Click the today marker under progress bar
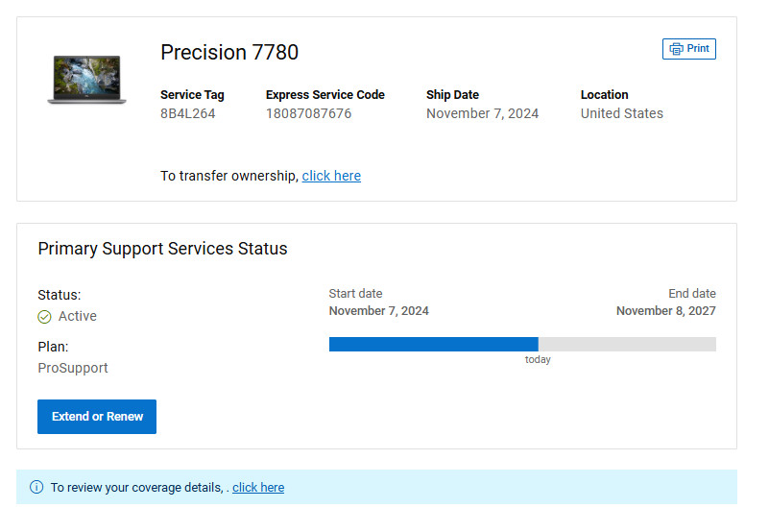This screenshot has width=769, height=532. tap(538, 359)
